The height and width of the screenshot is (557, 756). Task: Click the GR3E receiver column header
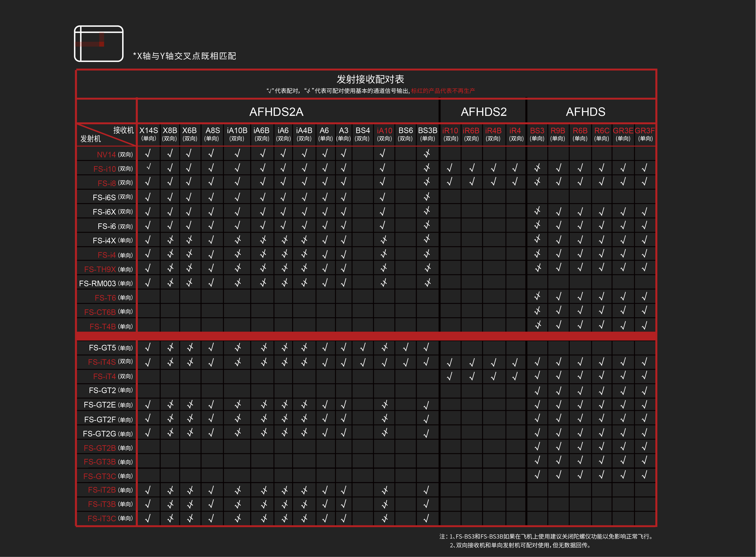click(623, 134)
